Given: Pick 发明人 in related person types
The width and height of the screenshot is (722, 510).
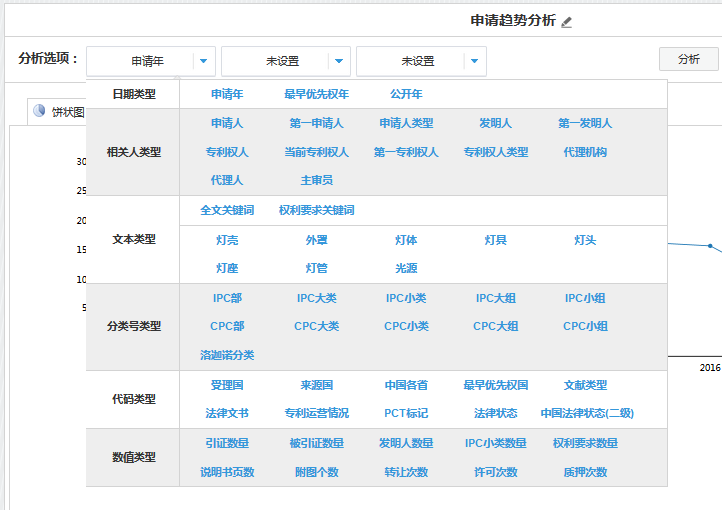Looking at the screenshot, I should 495,124.
